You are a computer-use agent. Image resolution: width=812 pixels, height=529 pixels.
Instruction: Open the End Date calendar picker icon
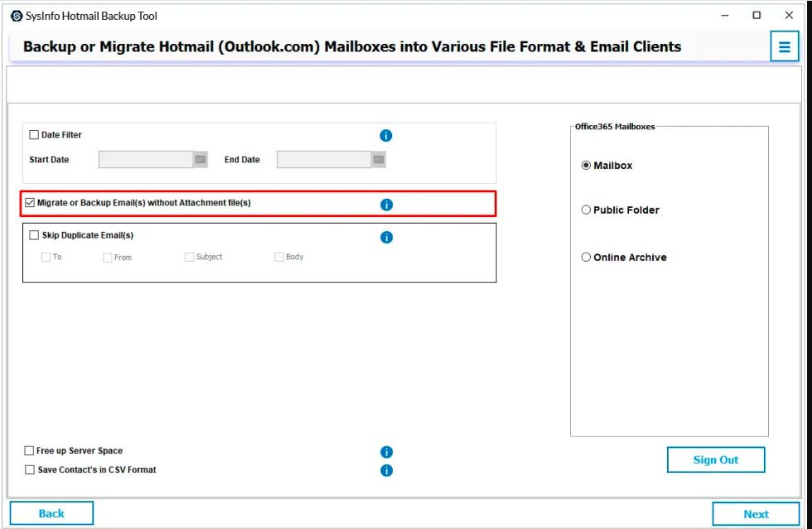tap(379, 160)
